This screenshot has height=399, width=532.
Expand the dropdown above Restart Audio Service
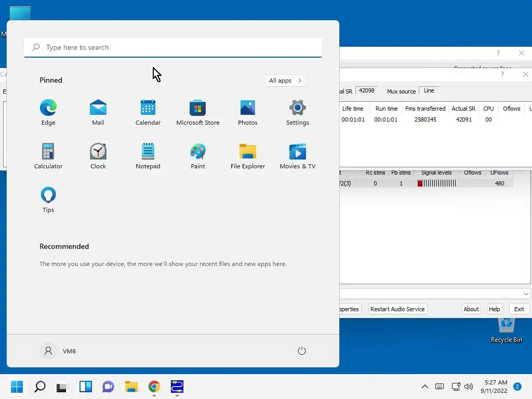pyautogui.click(x=526, y=294)
